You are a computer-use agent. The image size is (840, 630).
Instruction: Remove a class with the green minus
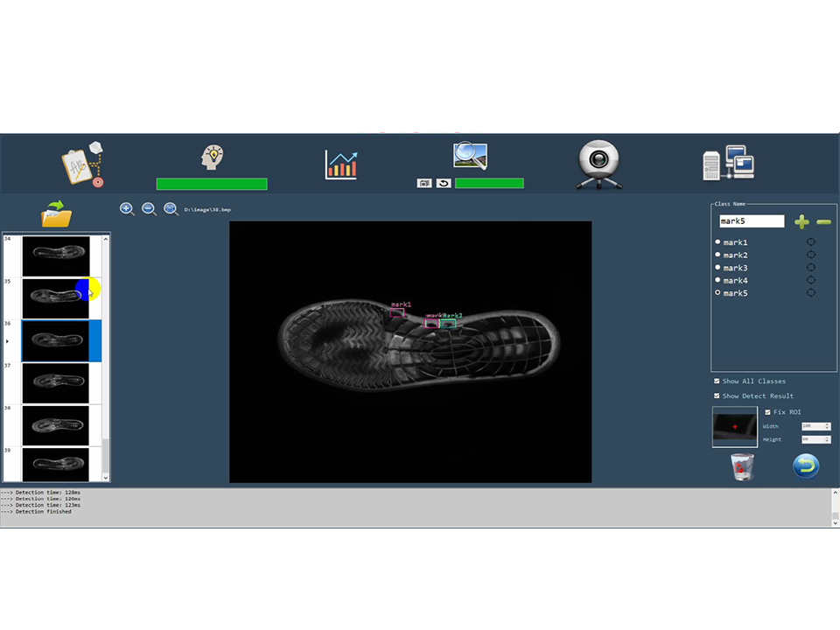point(822,222)
